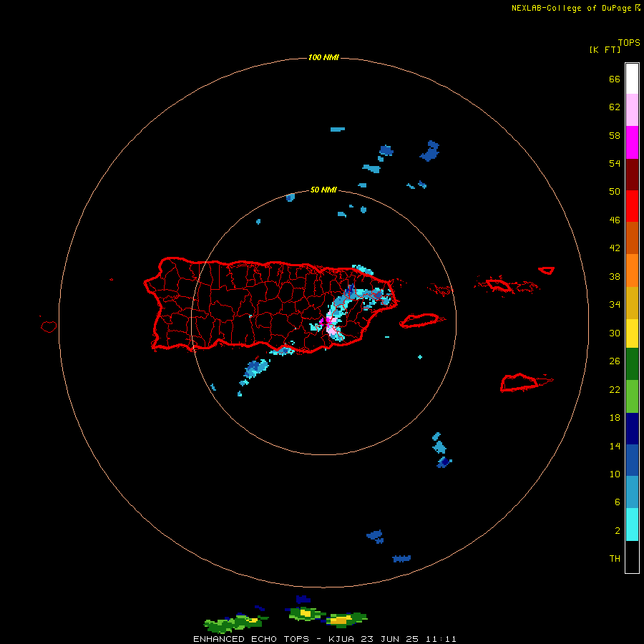The height and width of the screenshot is (644, 644).
Task: Click the 50 legend value
Action: (615, 192)
